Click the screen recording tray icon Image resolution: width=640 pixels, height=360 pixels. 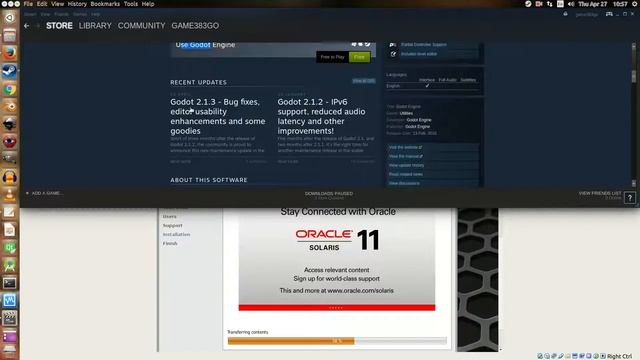(539, 4)
